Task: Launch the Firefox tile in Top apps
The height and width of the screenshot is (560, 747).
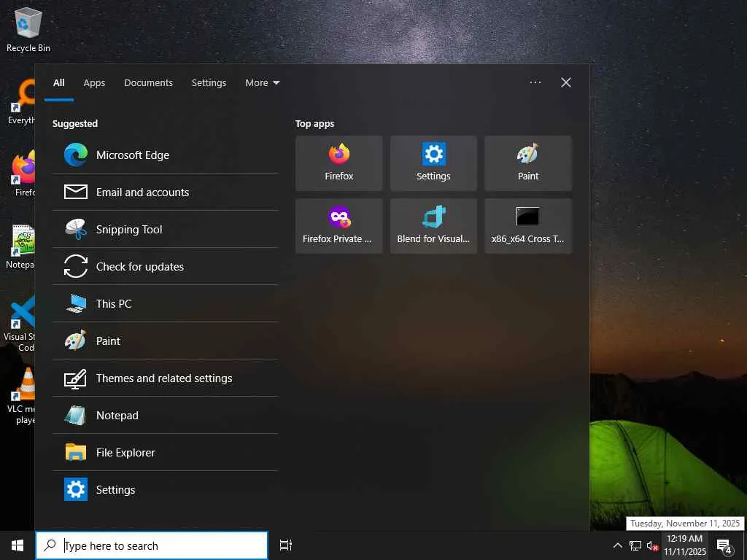Action: 338,163
